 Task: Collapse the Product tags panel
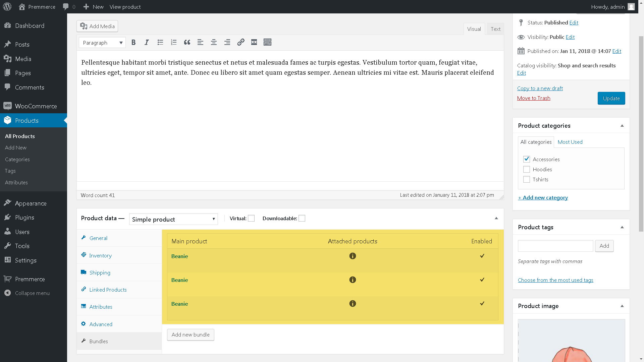[622, 227]
